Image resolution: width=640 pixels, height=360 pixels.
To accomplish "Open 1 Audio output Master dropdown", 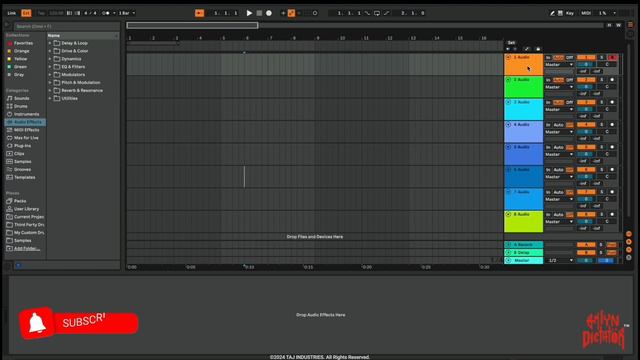I will pos(559,65).
